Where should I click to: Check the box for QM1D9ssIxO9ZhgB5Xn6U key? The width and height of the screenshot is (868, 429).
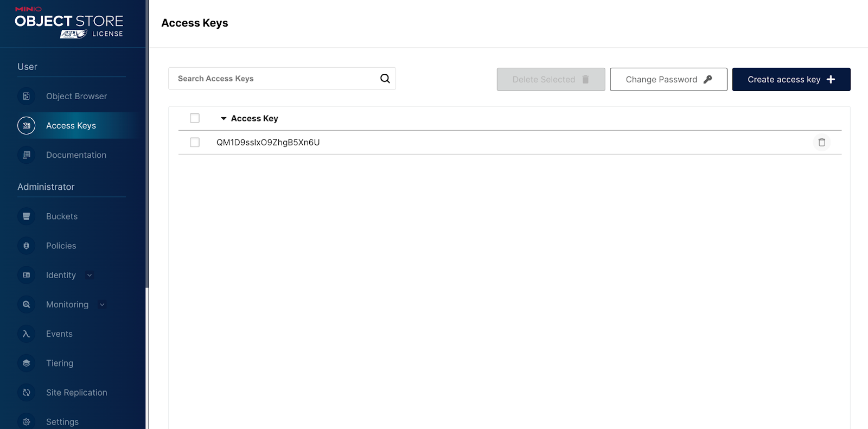point(195,142)
